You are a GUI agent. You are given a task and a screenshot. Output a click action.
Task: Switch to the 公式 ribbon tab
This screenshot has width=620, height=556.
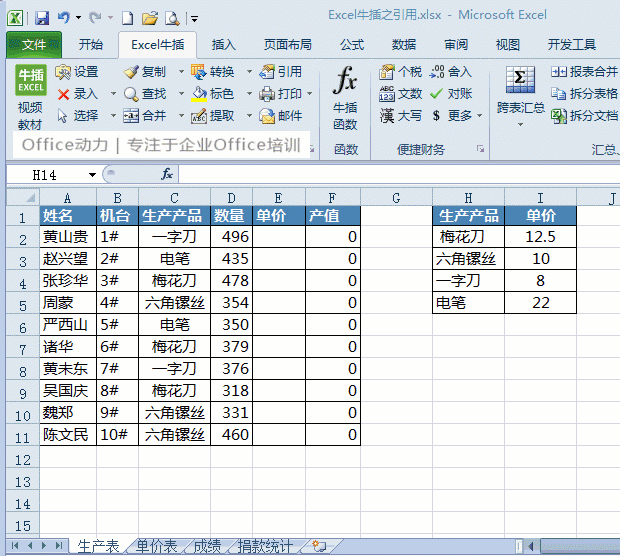[x=352, y=45]
